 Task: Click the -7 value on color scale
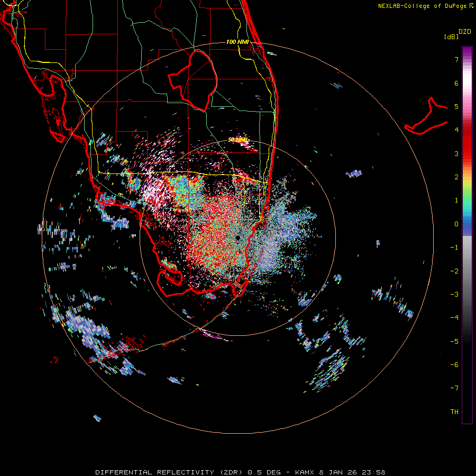click(x=454, y=388)
